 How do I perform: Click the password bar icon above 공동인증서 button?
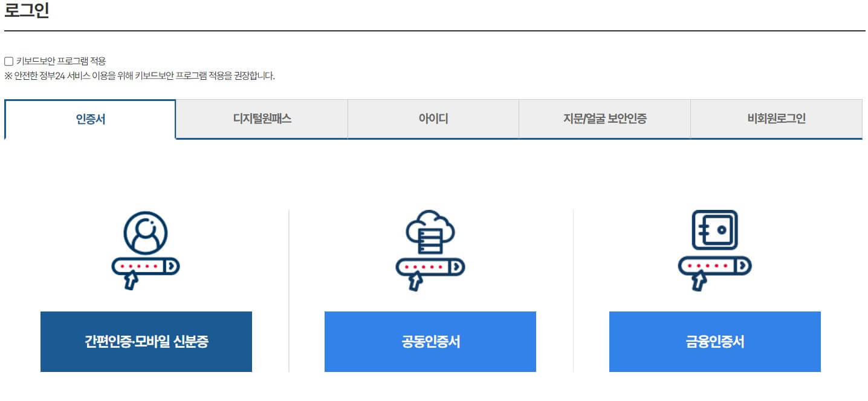point(430,265)
